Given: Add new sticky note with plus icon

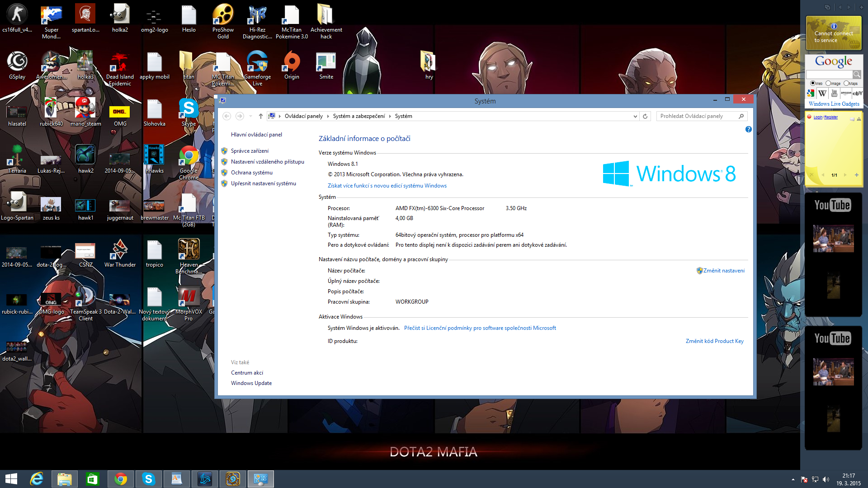Looking at the screenshot, I should pos(856,175).
